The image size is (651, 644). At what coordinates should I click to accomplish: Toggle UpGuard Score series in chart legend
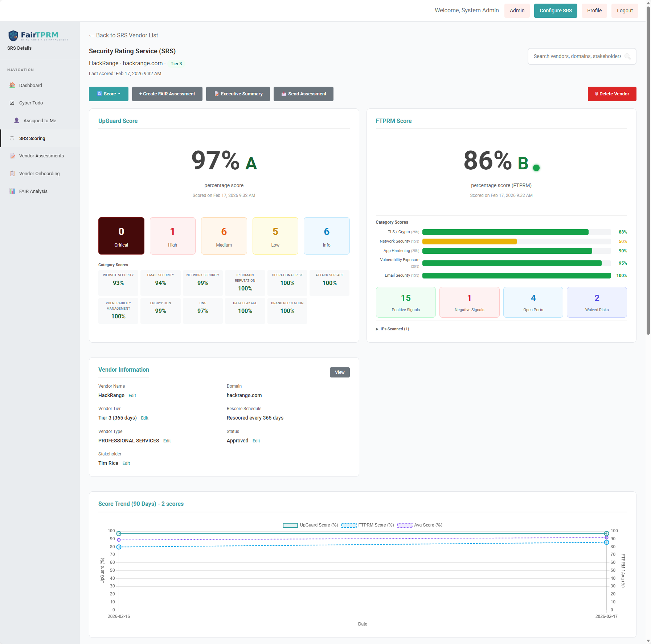[310, 525]
